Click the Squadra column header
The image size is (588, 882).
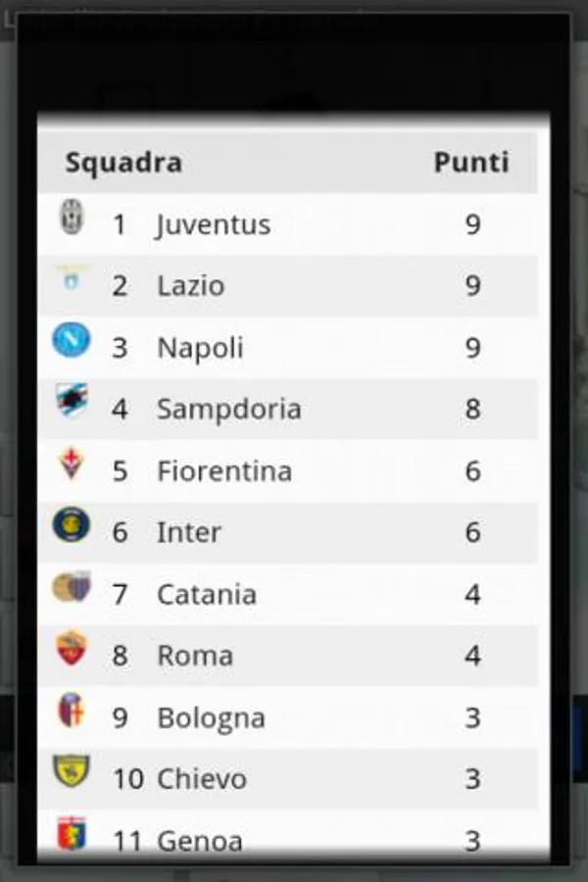click(x=123, y=162)
